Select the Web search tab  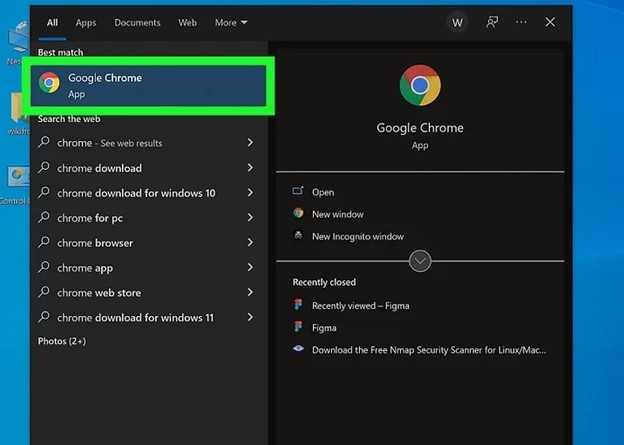187,22
